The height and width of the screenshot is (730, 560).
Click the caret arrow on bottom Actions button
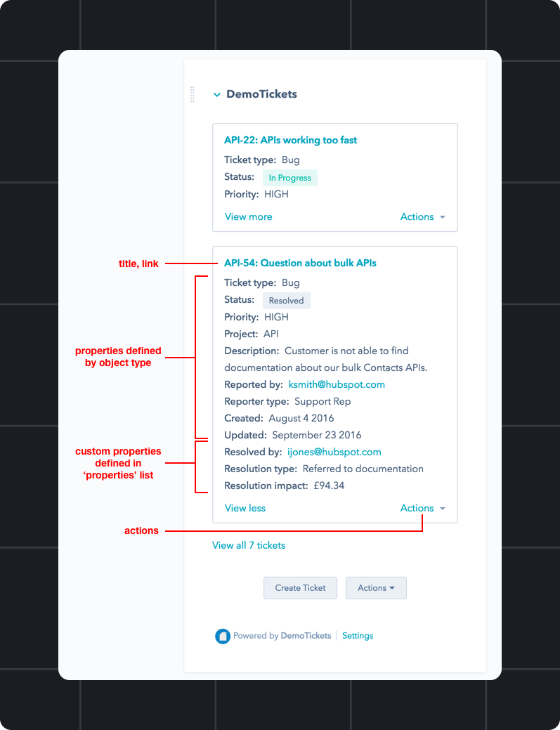pos(392,588)
